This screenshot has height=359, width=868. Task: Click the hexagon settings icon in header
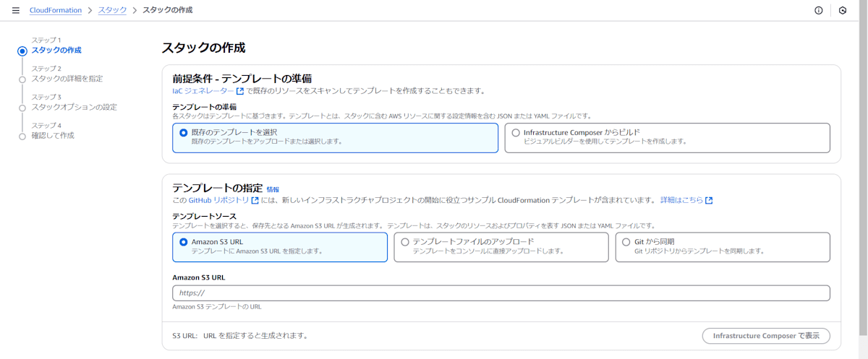pos(843,10)
